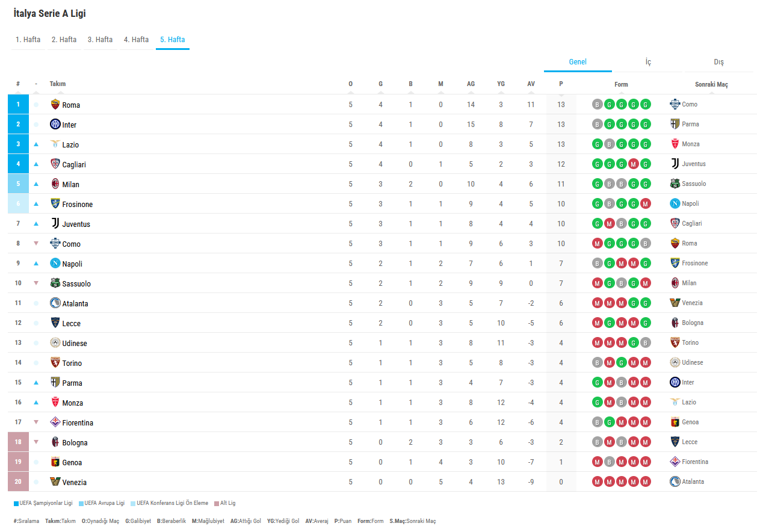Click the Bologna crest in row eighteen
Viewport: 763px width, 532px height.
tap(55, 442)
